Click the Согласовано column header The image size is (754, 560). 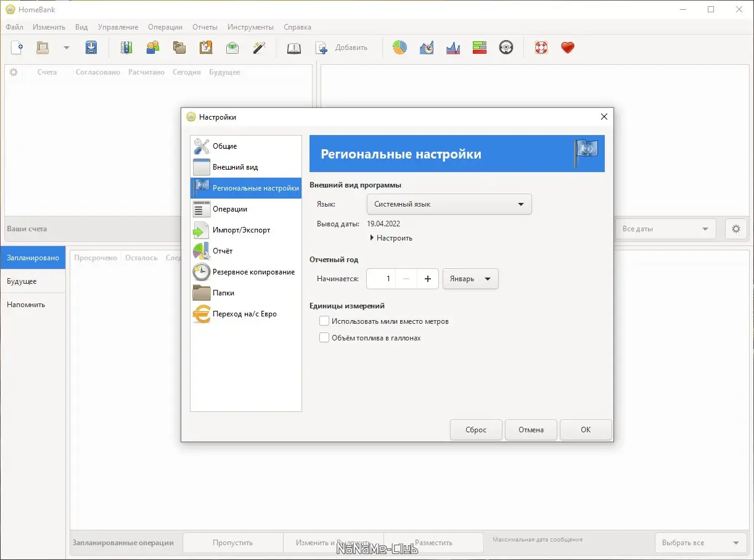pos(97,72)
